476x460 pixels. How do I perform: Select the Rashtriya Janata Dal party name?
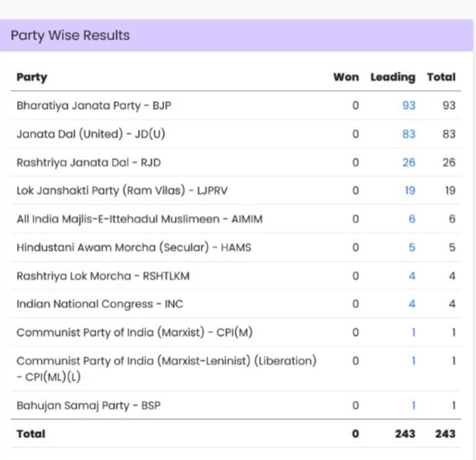pyautogui.click(x=89, y=163)
